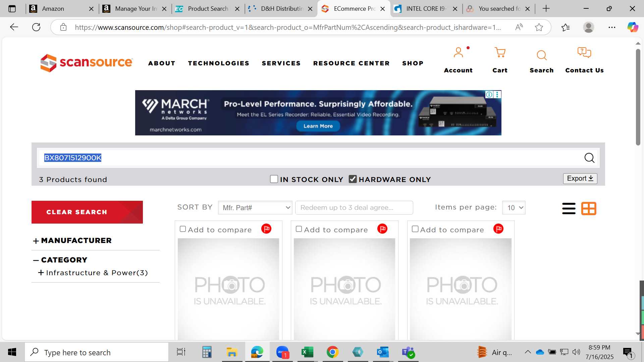Uncheck the Hardware Only checkbox
This screenshot has height=362, width=644.
(353, 179)
